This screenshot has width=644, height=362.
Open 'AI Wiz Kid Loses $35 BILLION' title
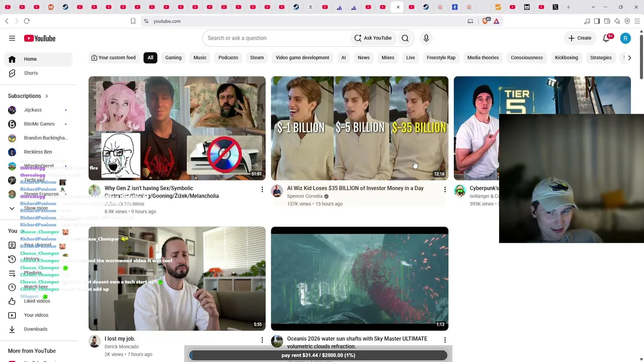click(x=355, y=188)
